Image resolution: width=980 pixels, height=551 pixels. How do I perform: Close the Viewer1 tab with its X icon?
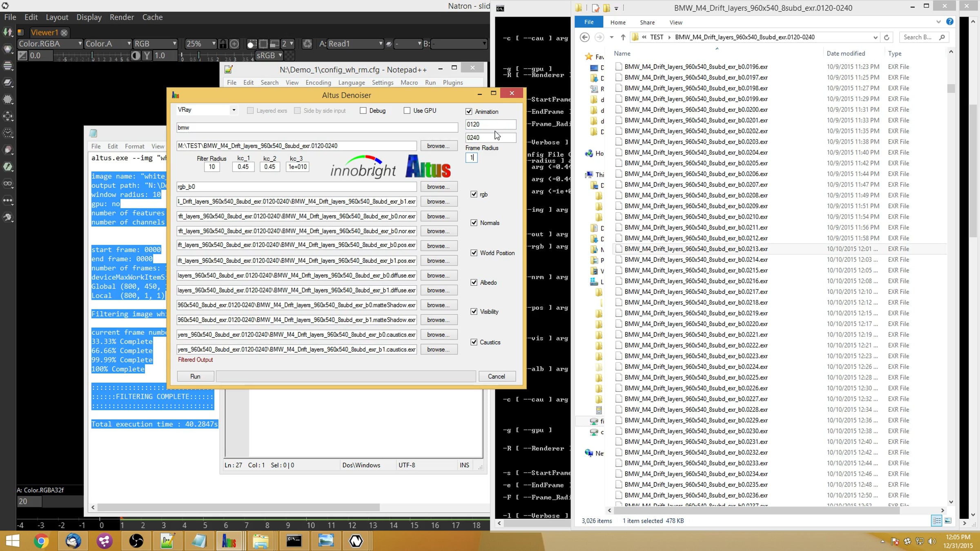[64, 33]
